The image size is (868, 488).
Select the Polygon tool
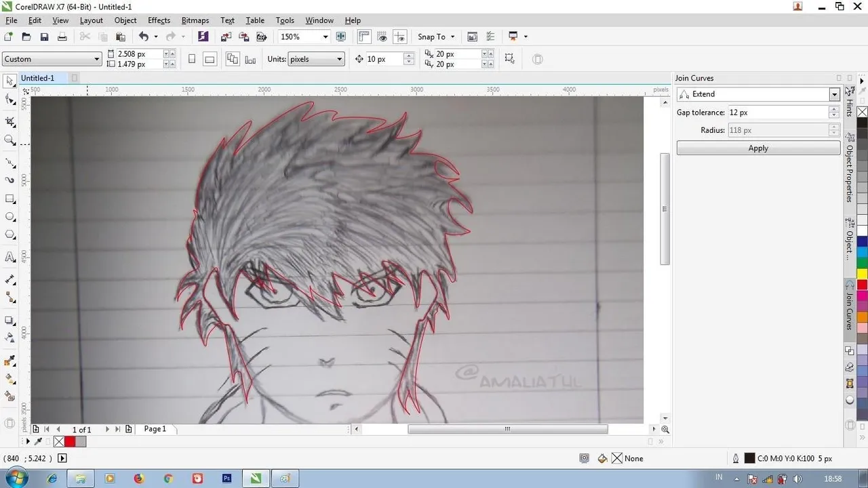click(9, 235)
